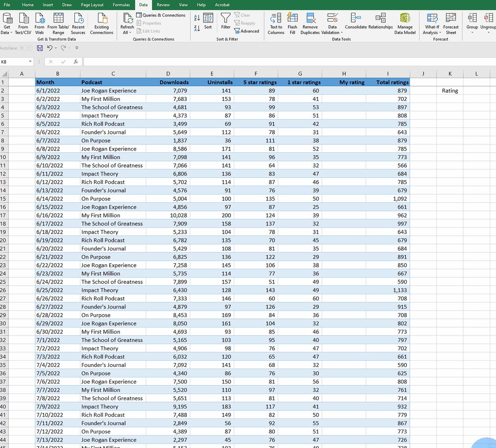Expand the Group dropdown arrow
The height and width of the screenshot is (448, 496).
(x=472, y=33)
